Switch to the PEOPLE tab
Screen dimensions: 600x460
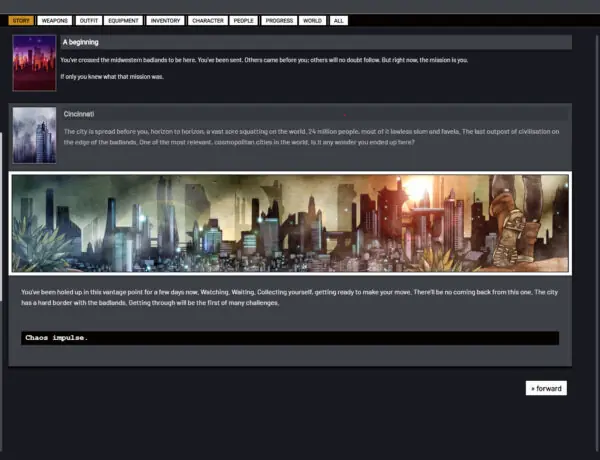point(243,20)
